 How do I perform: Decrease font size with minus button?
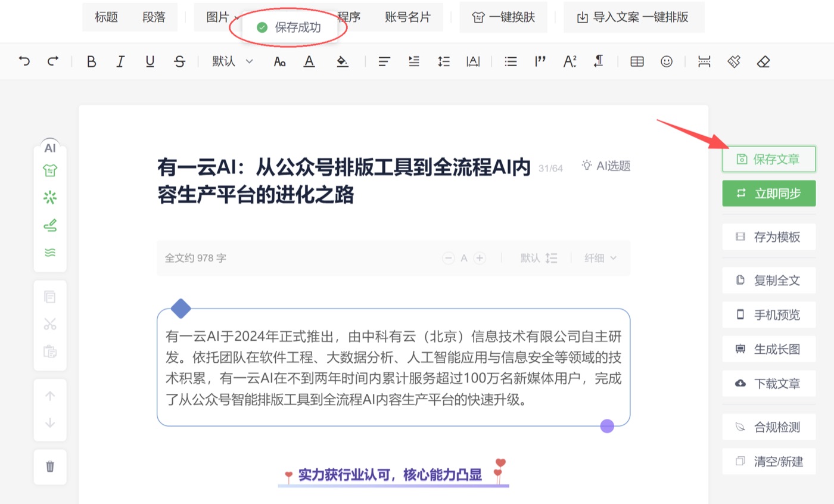coord(449,258)
